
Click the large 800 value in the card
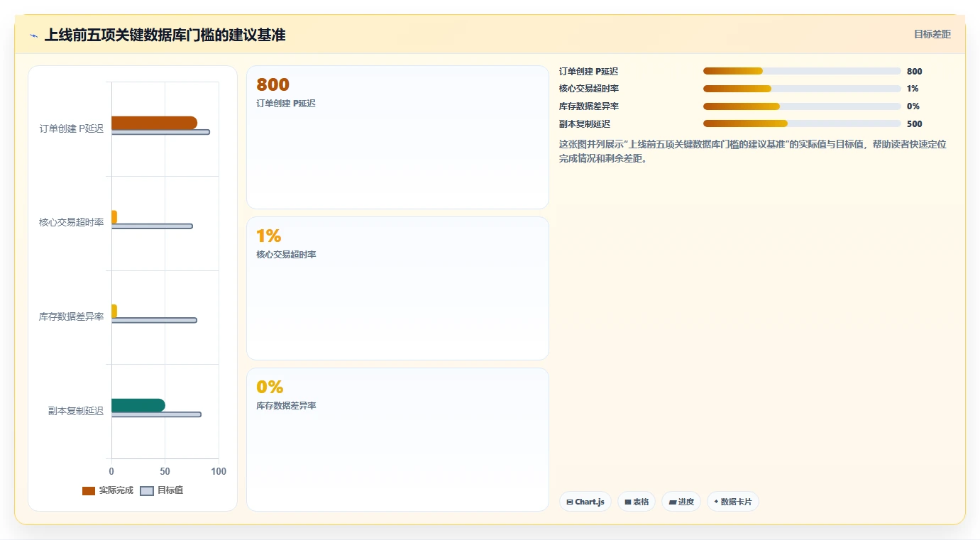[272, 85]
